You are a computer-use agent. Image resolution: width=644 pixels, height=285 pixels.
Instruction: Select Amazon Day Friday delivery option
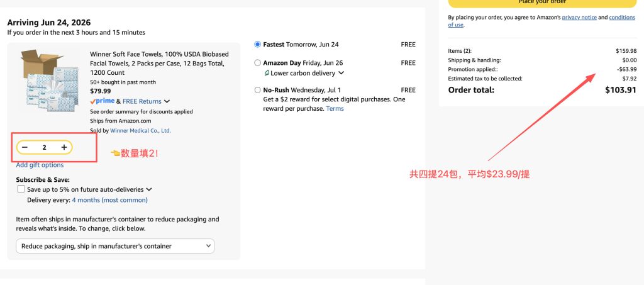click(x=257, y=63)
